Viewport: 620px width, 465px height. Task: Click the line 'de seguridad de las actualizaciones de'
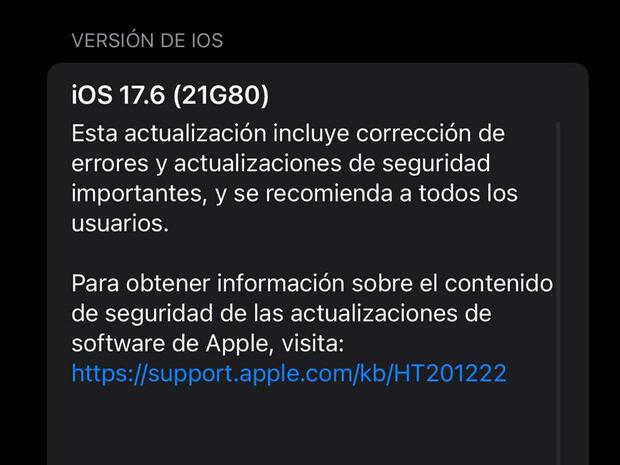coord(282,314)
